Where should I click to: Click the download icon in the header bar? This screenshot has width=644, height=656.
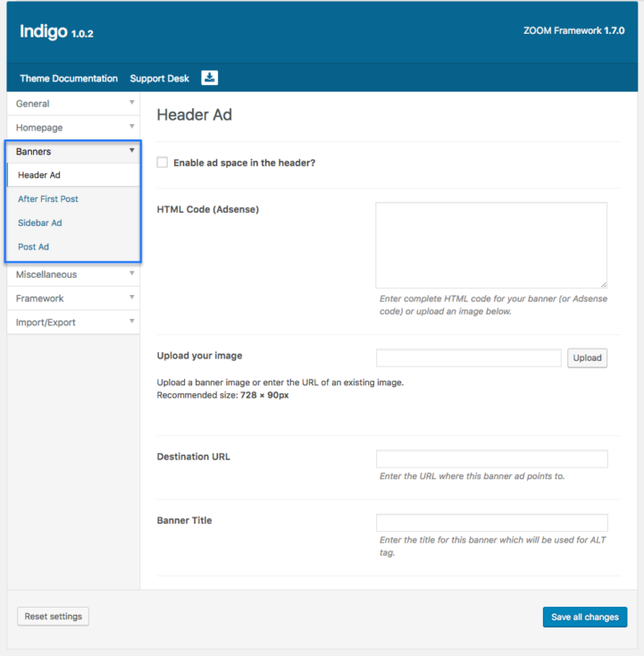pos(210,78)
